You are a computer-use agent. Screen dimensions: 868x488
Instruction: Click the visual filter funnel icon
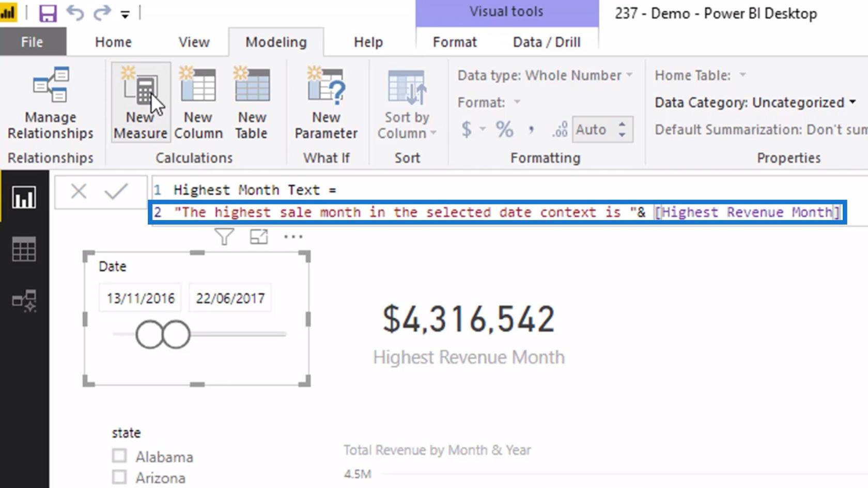point(224,237)
